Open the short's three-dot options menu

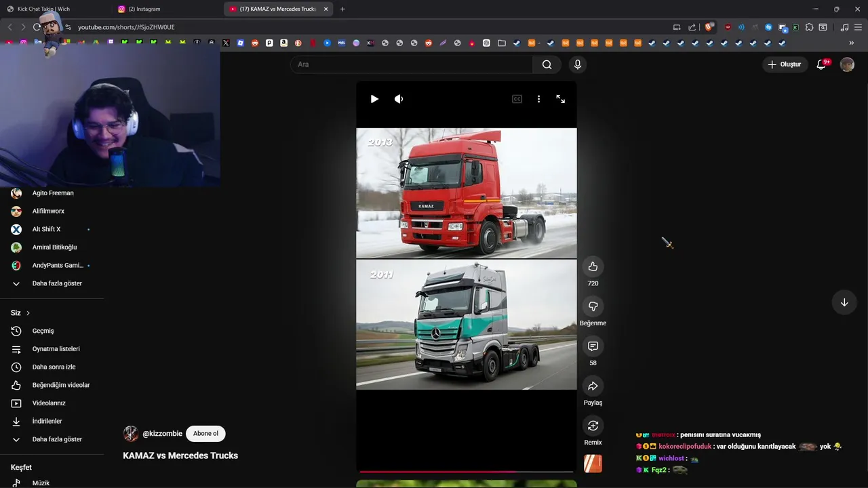[538, 99]
